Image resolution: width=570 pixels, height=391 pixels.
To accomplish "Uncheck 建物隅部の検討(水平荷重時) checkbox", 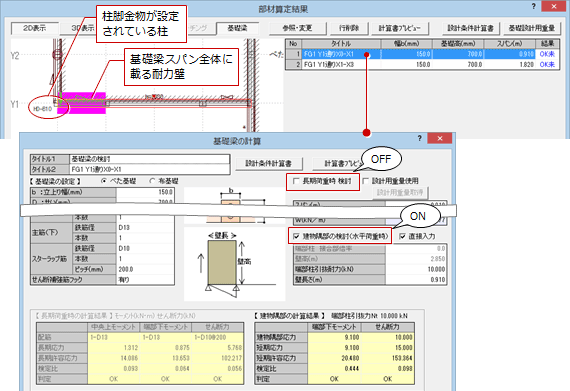I will (296, 236).
